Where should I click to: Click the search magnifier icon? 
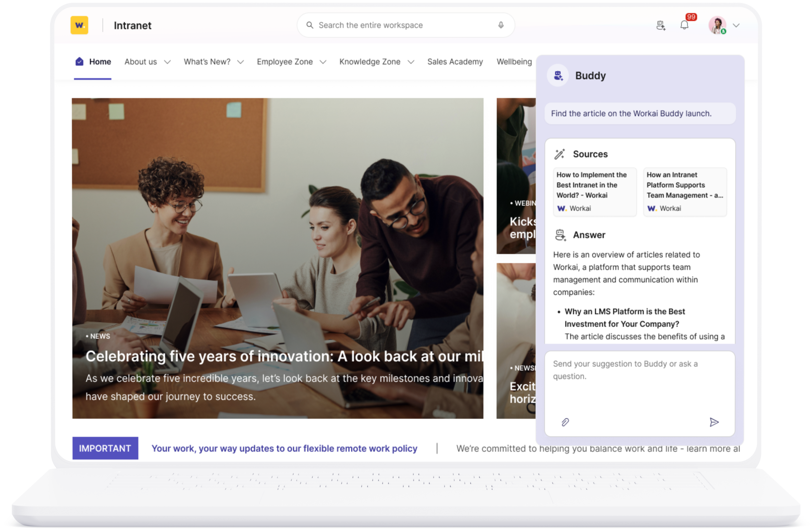tap(309, 25)
